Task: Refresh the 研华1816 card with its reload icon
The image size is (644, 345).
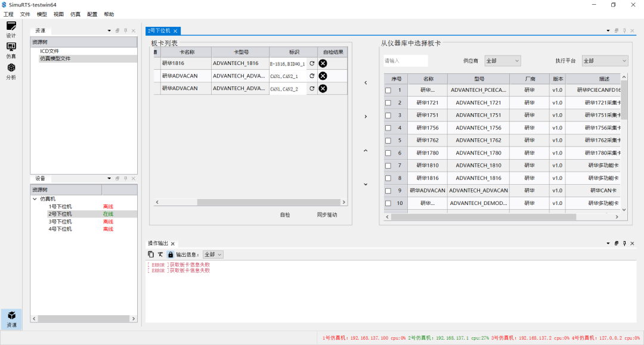Action: 311,63
